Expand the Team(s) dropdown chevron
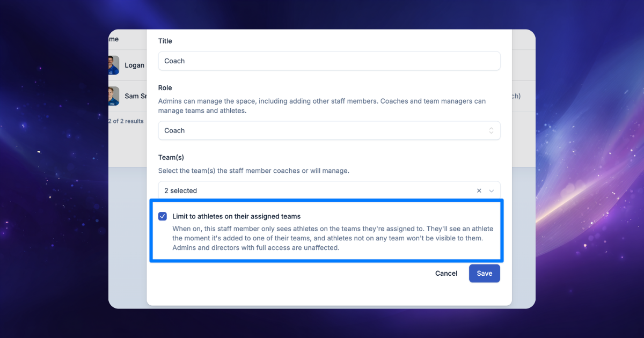This screenshot has width=644, height=338. tap(492, 190)
